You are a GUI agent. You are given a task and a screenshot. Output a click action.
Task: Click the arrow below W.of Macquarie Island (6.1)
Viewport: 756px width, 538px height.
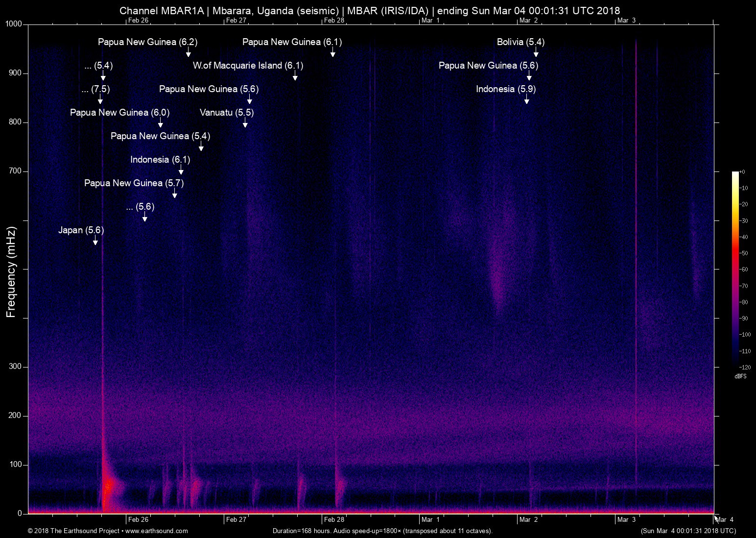tap(295, 76)
